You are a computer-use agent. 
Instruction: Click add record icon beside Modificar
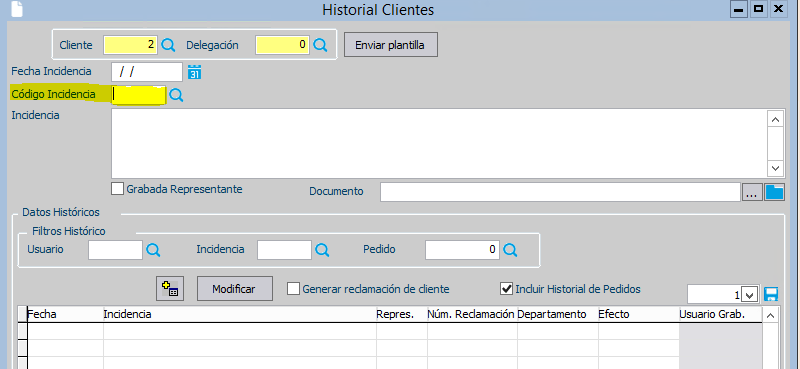(x=170, y=289)
